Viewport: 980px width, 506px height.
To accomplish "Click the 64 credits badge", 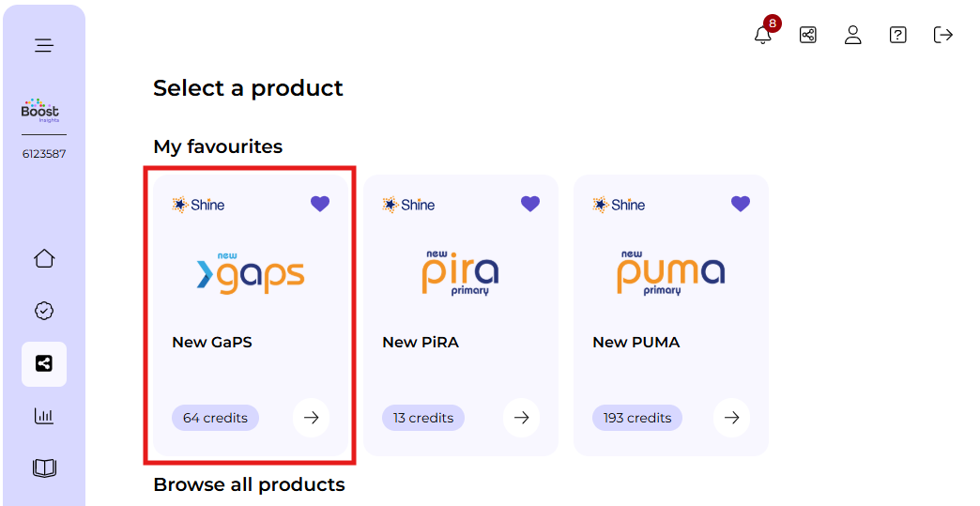I will 215,418.
